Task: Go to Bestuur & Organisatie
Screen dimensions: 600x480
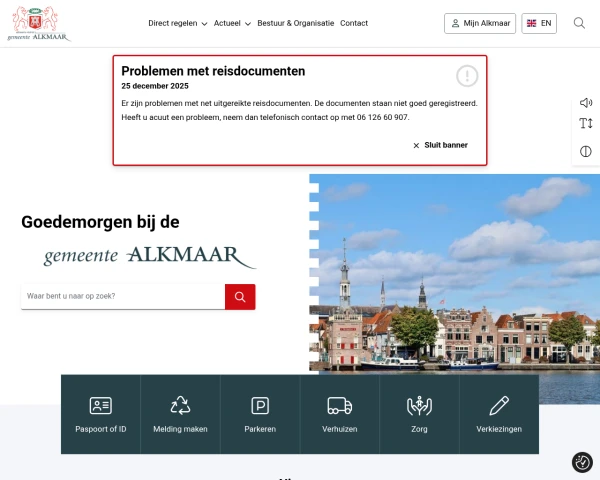Action: 295,23
